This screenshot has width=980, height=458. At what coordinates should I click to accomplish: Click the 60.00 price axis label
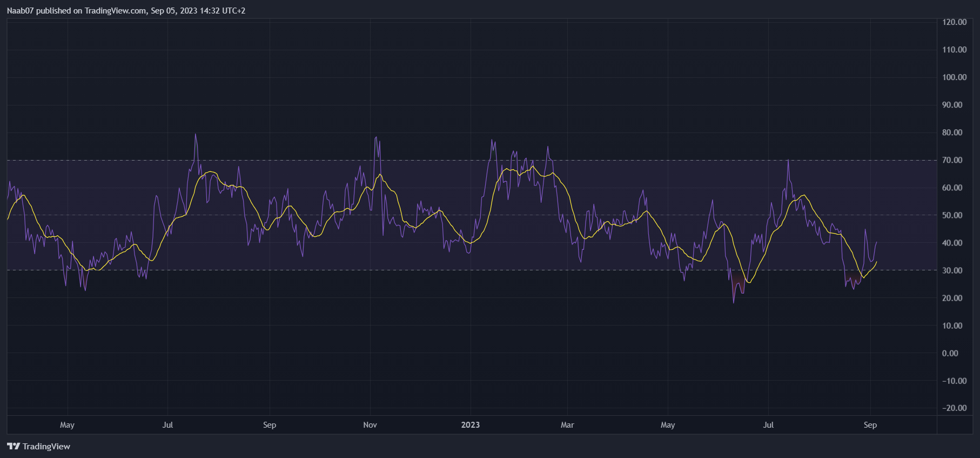point(952,188)
